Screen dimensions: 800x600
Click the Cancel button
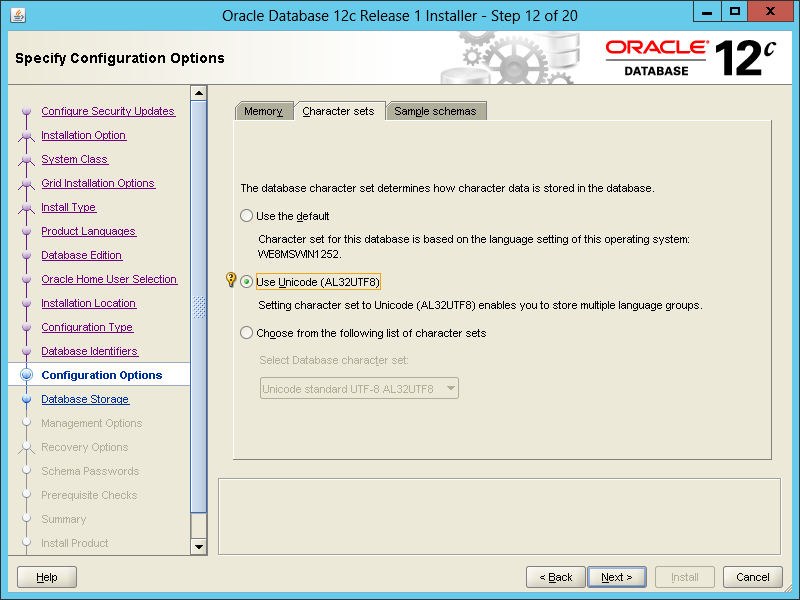click(x=753, y=577)
